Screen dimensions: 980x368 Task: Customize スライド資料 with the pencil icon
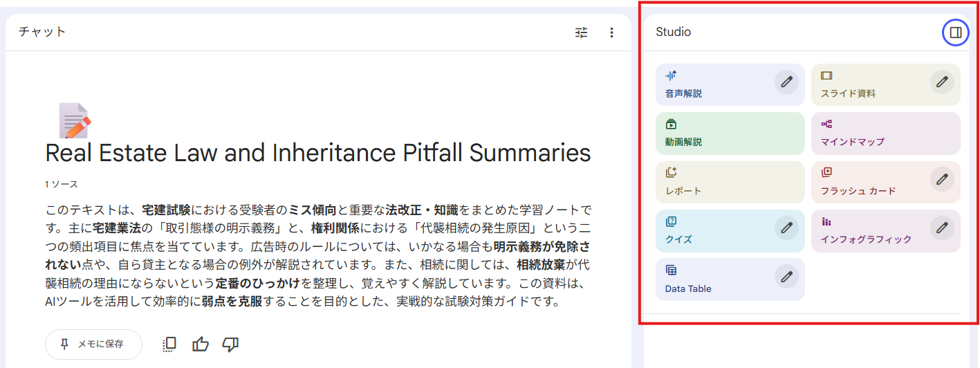point(942,82)
